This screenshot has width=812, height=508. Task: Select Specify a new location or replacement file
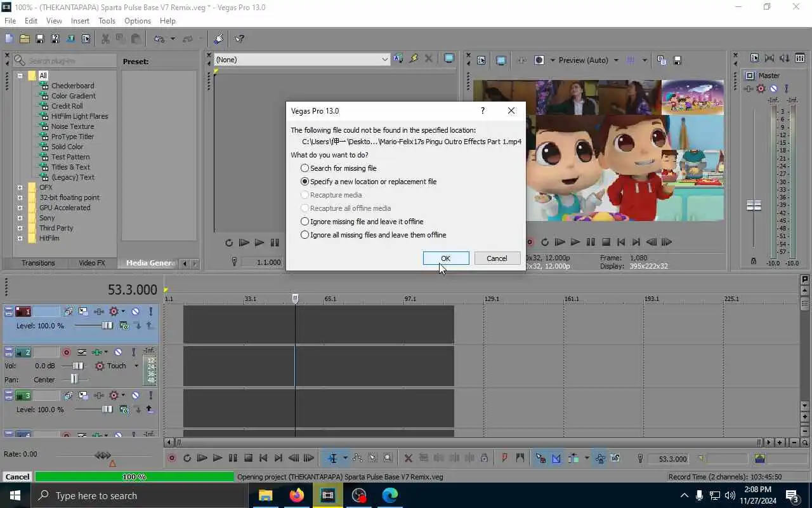[369, 182]
